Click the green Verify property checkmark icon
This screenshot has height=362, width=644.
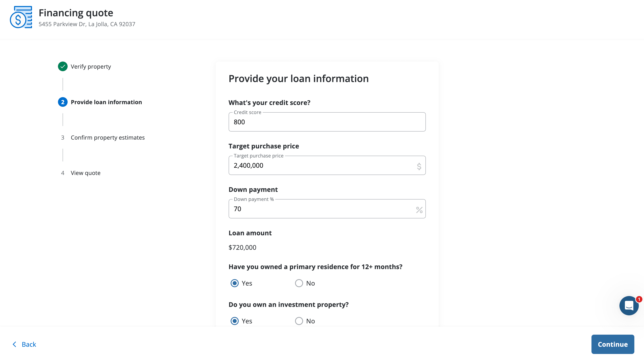click(63, 66)
